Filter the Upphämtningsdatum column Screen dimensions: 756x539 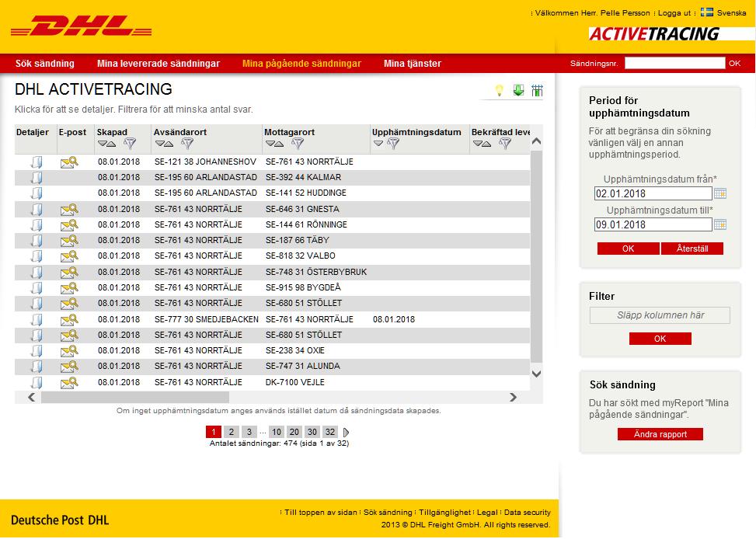click(x=393, y=143)
